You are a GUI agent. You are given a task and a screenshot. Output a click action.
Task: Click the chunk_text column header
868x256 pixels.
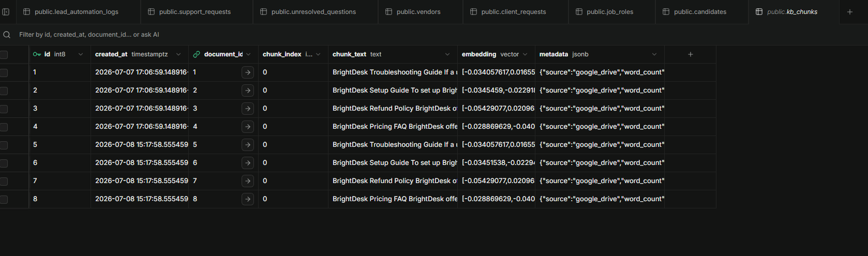tap(393, 54)
